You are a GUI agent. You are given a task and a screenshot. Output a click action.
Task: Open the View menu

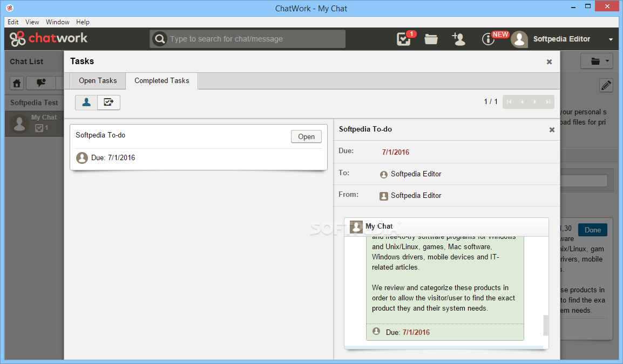32,22
